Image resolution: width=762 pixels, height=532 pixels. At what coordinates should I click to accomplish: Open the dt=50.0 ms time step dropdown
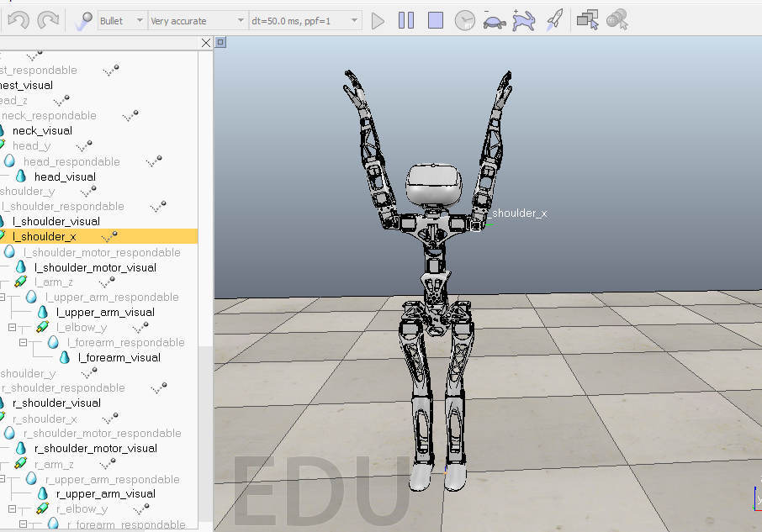pyautogui.click(x=305, y=20)
